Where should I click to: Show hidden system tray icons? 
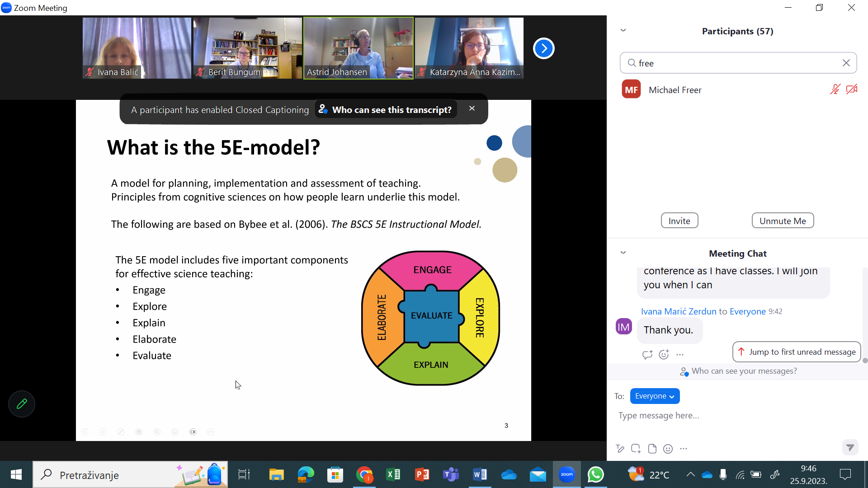tap(690, 474)
